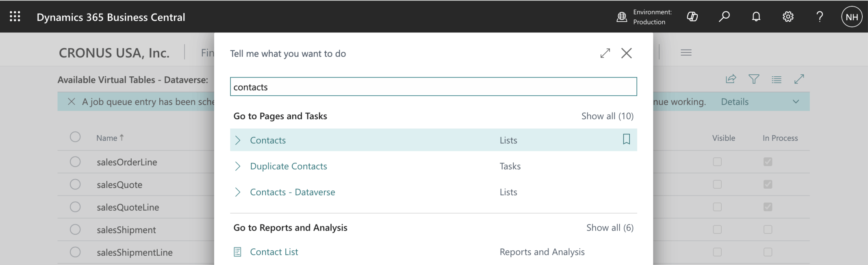This screenshot has width=868, height=265.
Task: Open the help question mark
Action: tap(820, 17)
